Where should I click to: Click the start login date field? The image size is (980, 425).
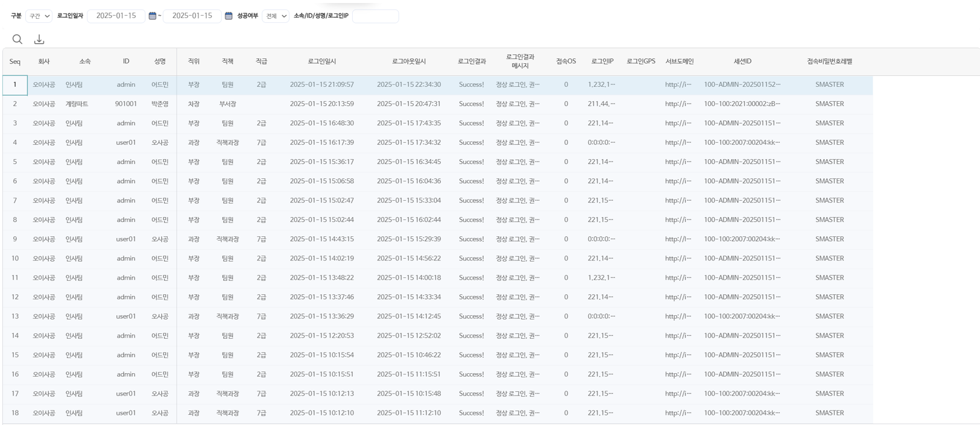(116, 16)
